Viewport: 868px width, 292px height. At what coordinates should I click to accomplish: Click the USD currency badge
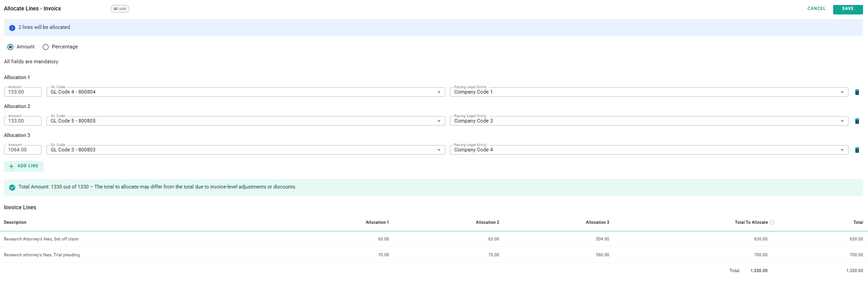point(120,9)
